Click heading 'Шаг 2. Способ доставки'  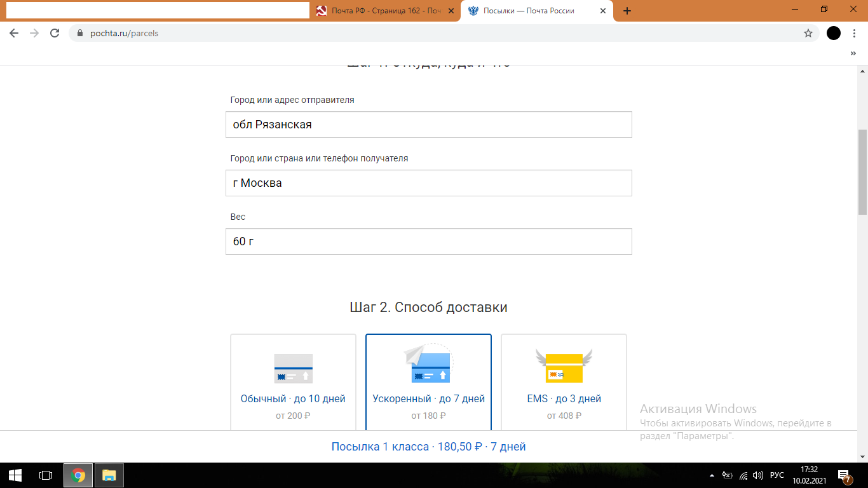pos(429,308)
